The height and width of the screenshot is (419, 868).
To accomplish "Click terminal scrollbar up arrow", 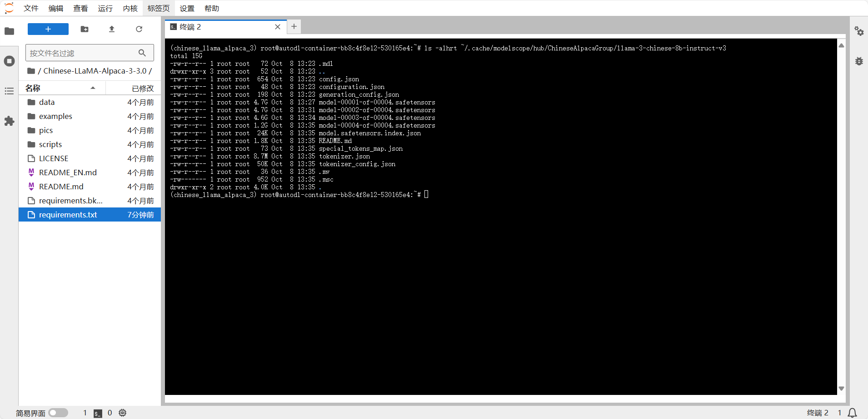I will (x=841, y=45).
